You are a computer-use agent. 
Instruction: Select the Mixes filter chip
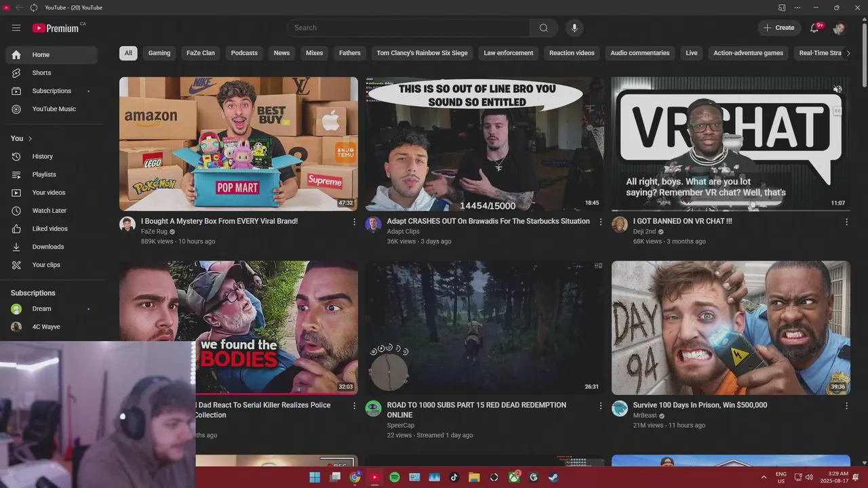tap(314, 53)
